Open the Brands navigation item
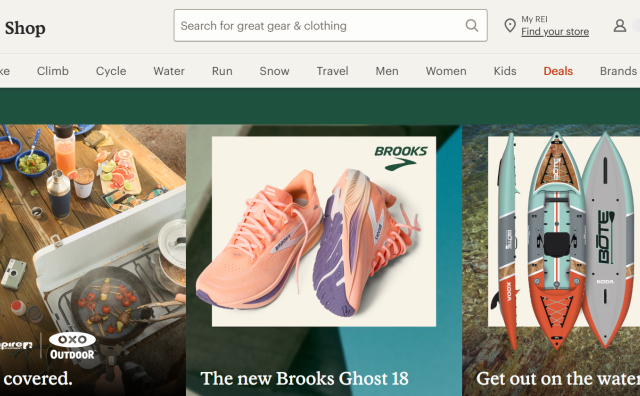The width and height of the screenshot is (640, 396). [x=618, y=71]
